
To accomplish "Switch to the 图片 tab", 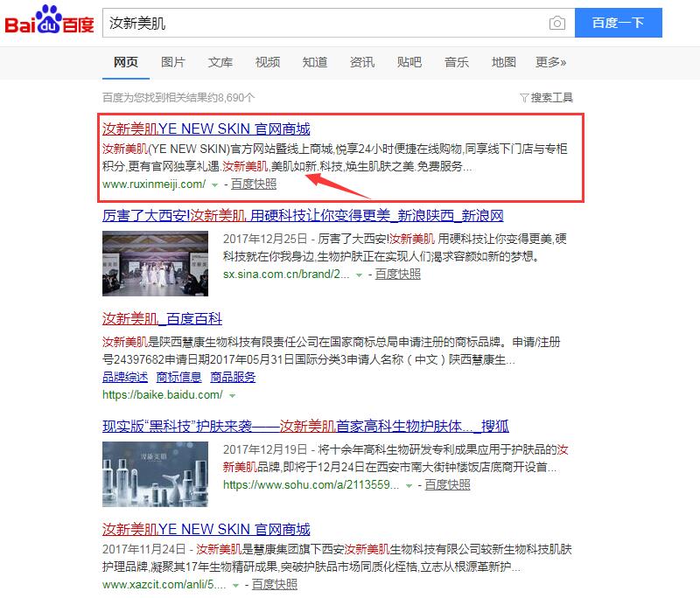I will (172, 63).
